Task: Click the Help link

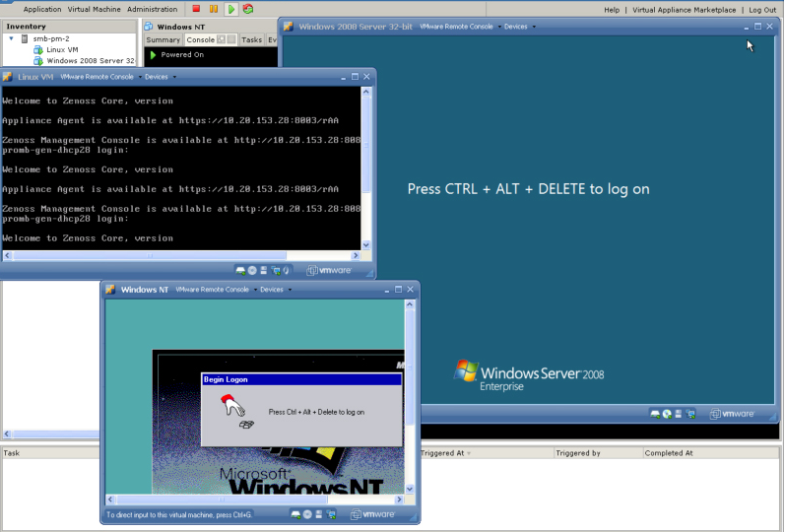Action: (612, 10)
